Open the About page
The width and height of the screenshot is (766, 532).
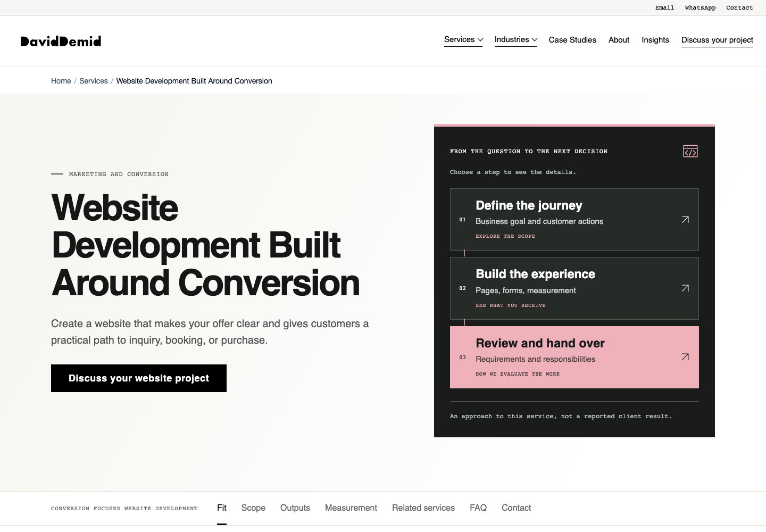click(619, 40)
